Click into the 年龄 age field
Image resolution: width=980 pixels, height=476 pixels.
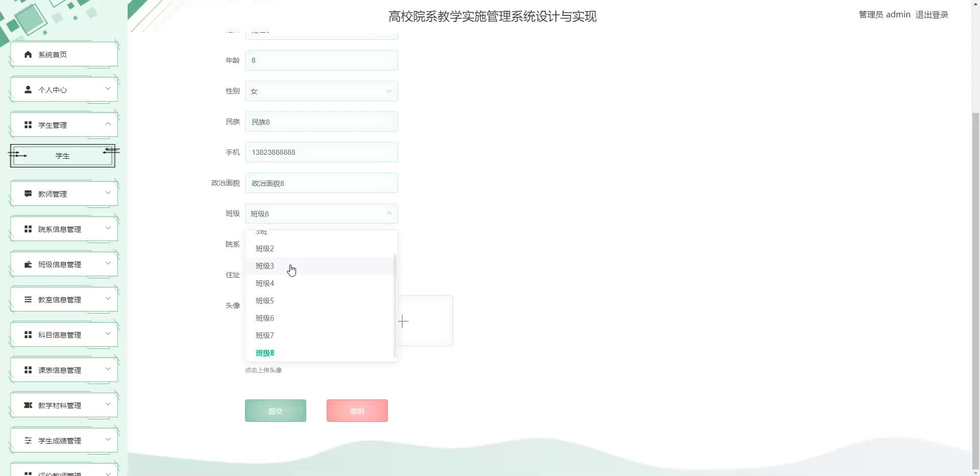[x=322, y=60]
